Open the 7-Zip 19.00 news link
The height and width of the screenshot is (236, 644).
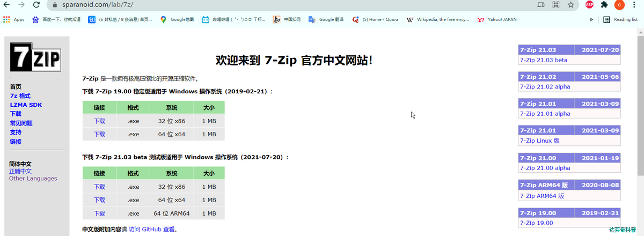click(537, 223)
